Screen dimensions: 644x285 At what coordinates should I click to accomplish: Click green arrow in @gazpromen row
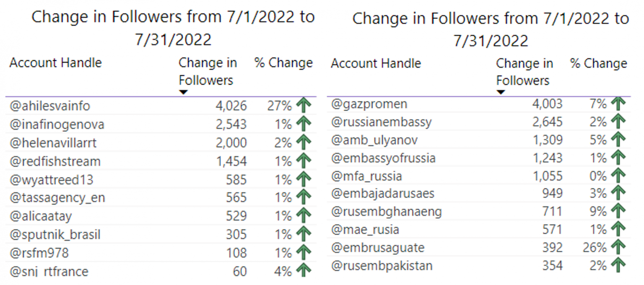pos(618,103)
